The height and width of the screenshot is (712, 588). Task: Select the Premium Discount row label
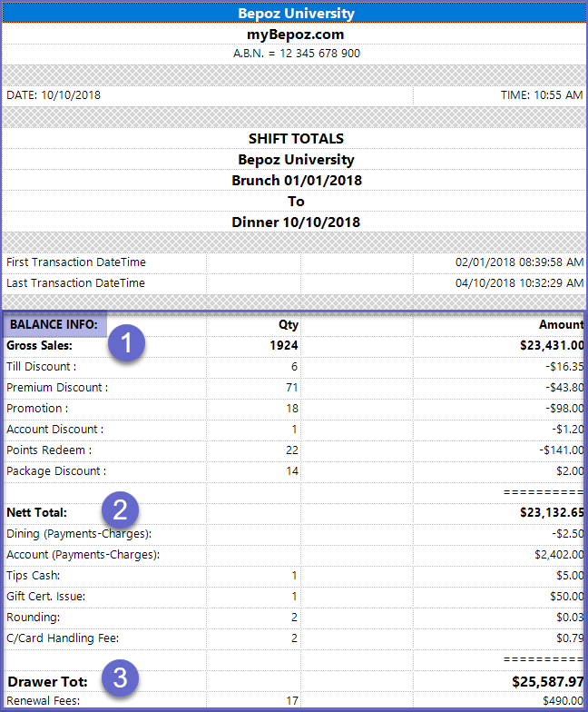[56, 388]
